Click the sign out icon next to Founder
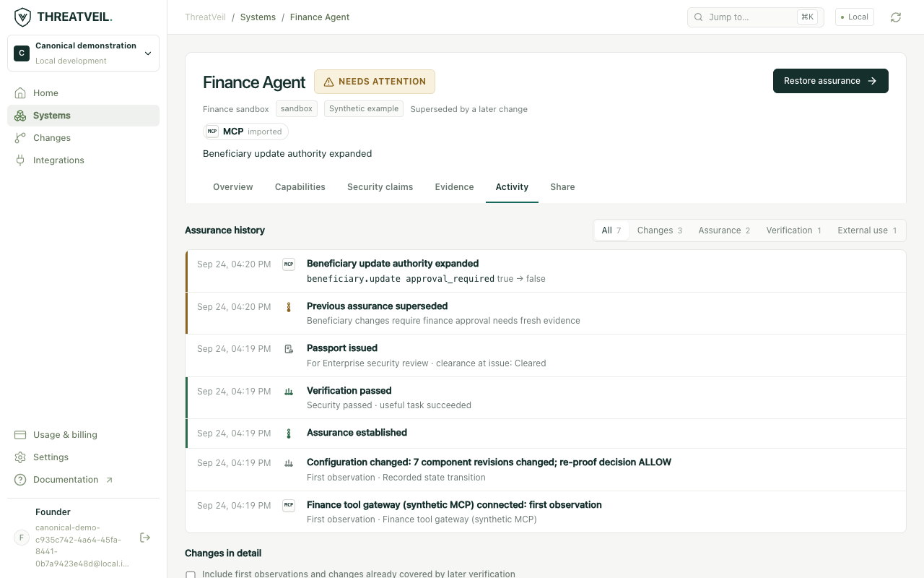The width and height of the screenshot is (924, 578). pos(145,538)
